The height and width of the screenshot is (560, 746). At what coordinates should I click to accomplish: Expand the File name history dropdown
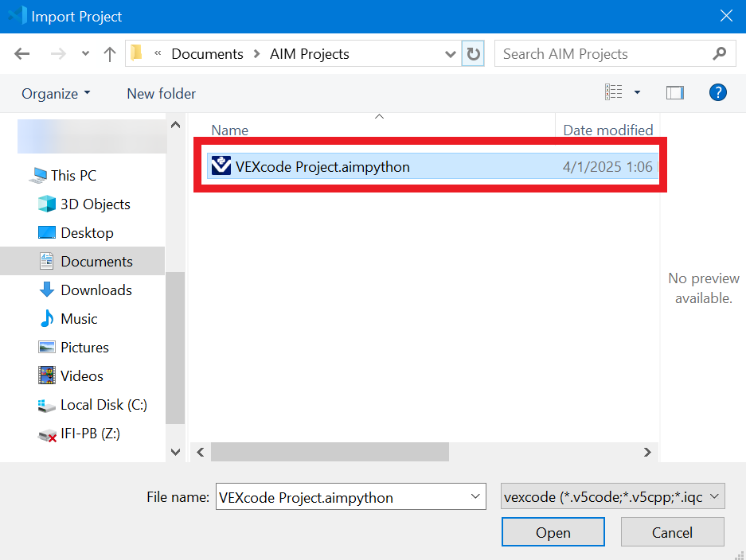click(x=474, y=496)
